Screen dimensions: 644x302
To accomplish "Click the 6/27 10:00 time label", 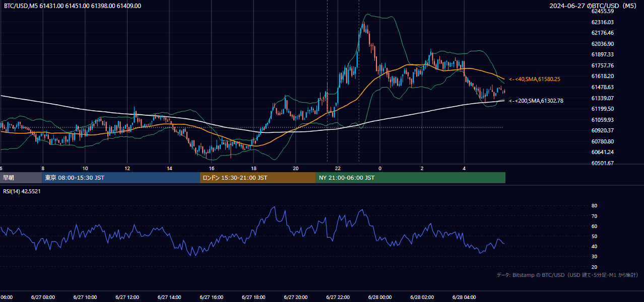I will [85, 297].
